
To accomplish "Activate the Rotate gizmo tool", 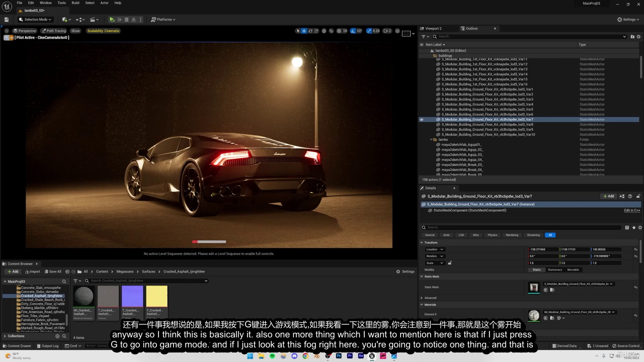I will point(310,31).
